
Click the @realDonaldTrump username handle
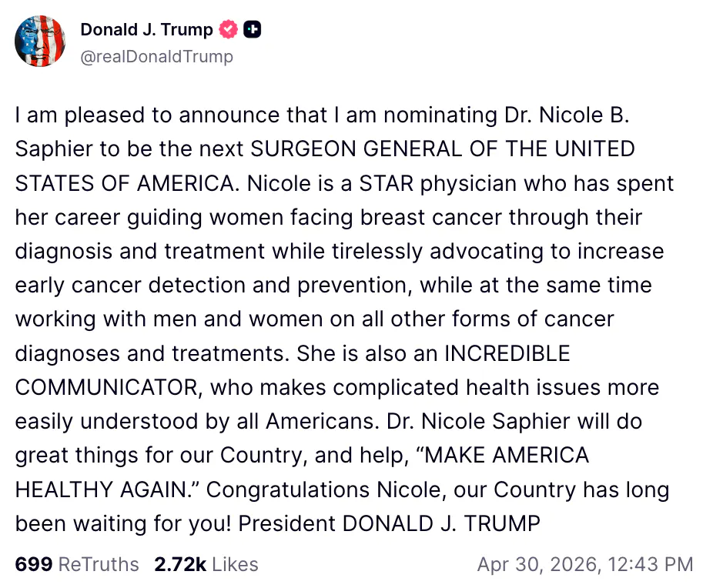(156, 55)
